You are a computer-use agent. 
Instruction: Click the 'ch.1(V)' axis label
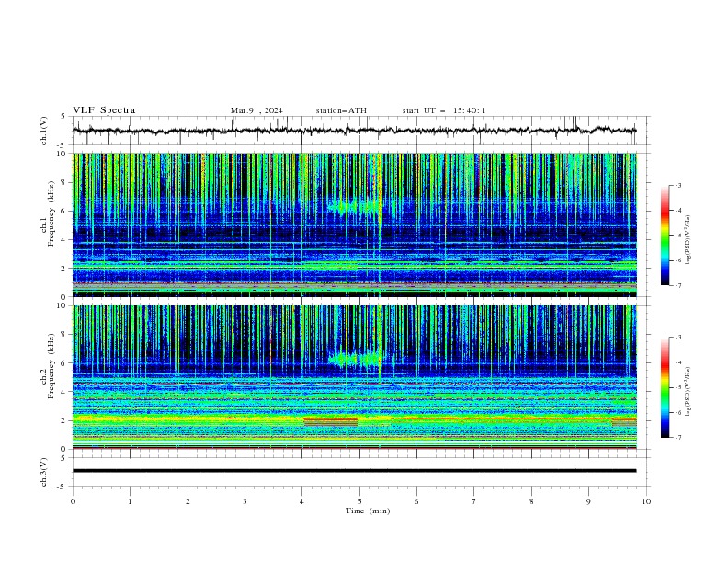pyautogui.click(x=44, y=131)
